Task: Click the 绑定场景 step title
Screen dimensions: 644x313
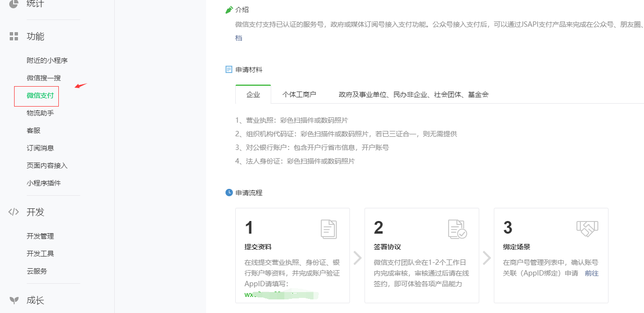Action: pyautogui.click(x=517, y=247)
